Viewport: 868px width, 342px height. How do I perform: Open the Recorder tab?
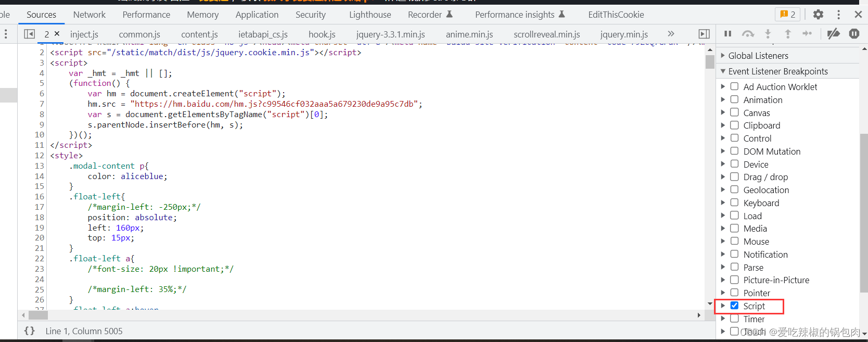click(430, 15)
